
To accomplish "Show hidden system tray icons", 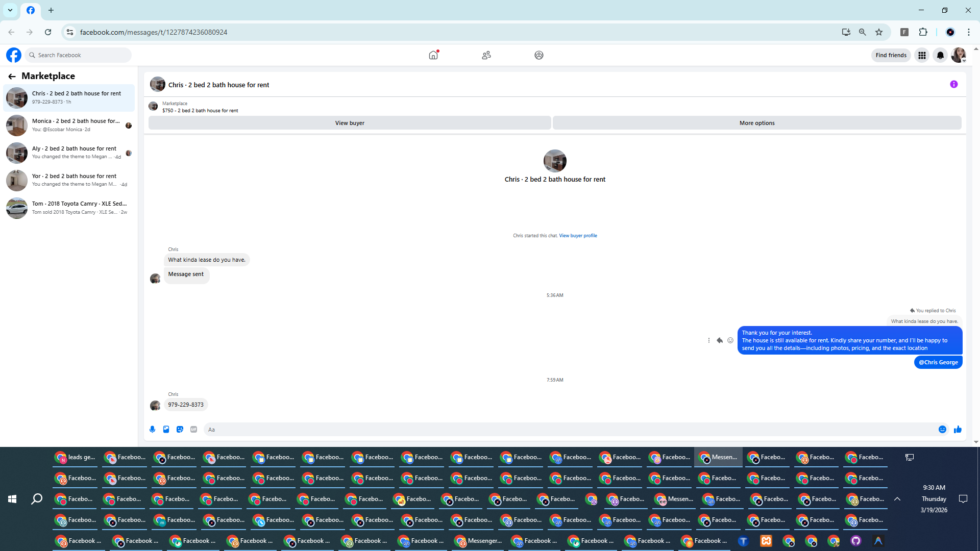I will pos(897,499).
